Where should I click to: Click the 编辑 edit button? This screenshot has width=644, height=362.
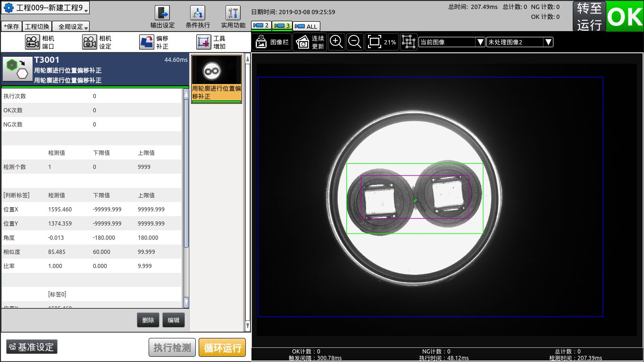(174, 320)
